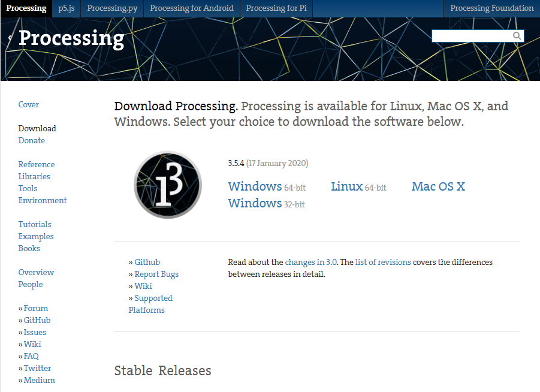This screenshot has width=540, height=392.
Task: Browse the Tutorials sidebar link
Action: click(35, 224)
